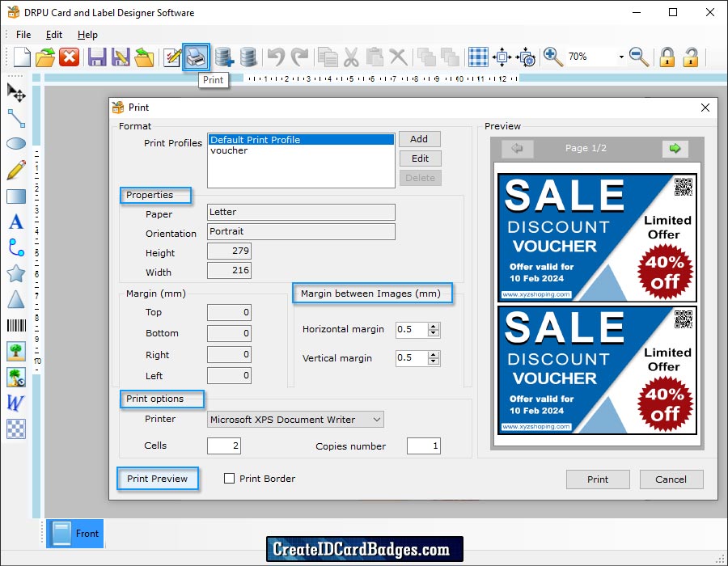
Task: Open the Edit menu
Action: tap(54, 35)
